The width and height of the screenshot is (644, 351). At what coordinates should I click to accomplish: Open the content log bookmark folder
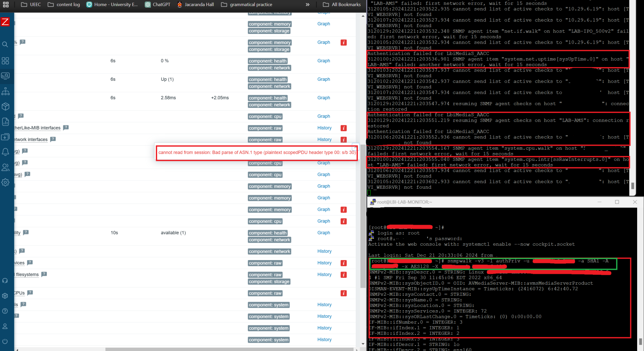coord(64,5)
